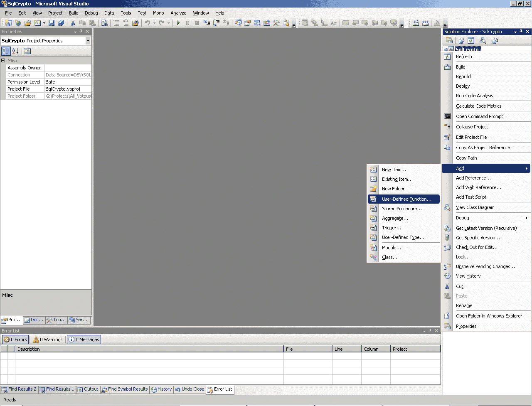Click the Save All toolbar icon
The height and width of the screenshot is (406, 532).
pos(61,23)
